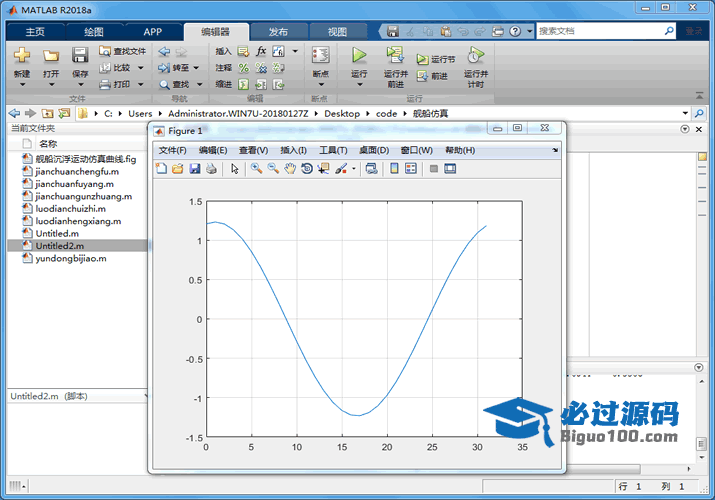Viewport: 715px width, 500px height.
Task: Open Help (帮助) menu in Figure 1
Action: pos(460,150)
